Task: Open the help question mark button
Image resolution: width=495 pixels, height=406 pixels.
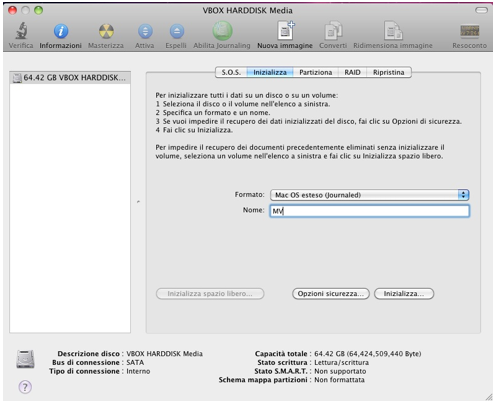Action: coord(25,387)
